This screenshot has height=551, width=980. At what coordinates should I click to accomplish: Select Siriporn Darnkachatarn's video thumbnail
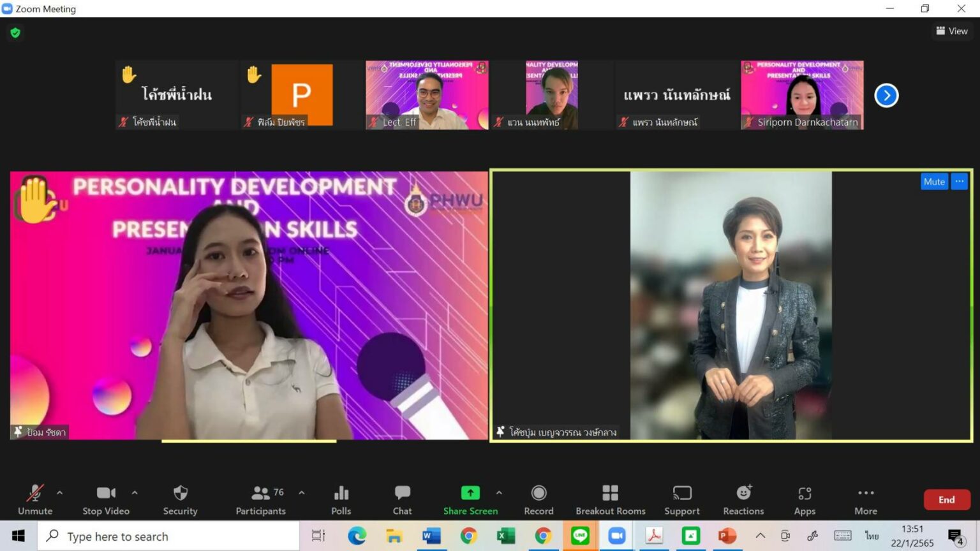(802, 95)
